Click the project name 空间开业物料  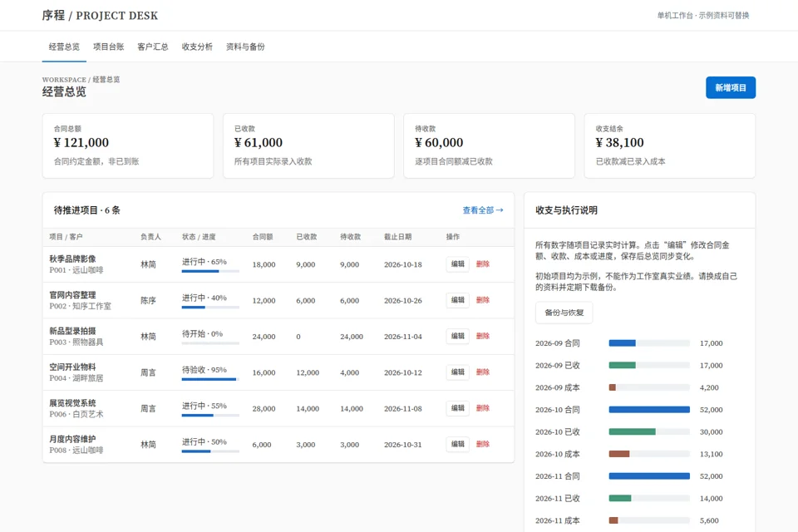72,367
